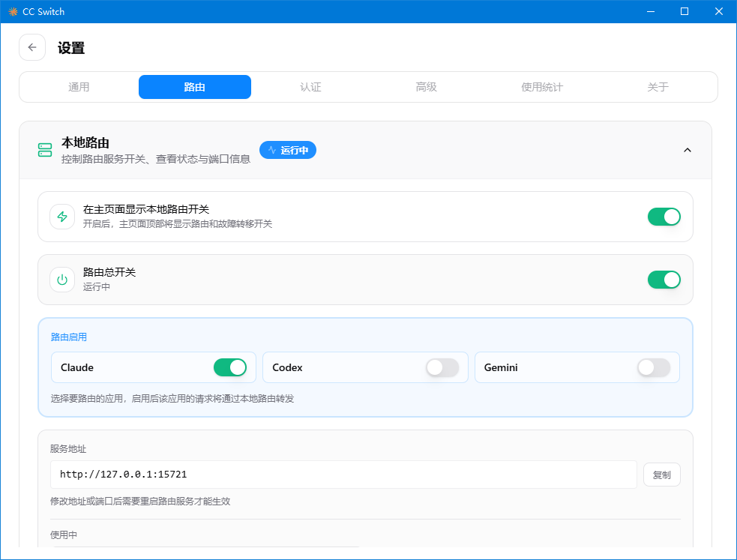The width and height of the screenshot is (737, 560).
Task: Copy the service address with 复制
Action: coord(662,475)
